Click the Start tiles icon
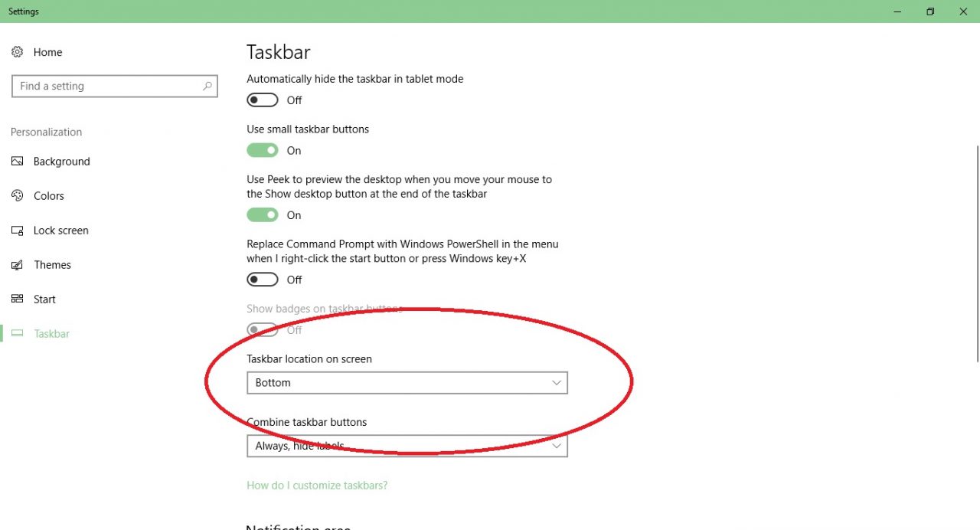The height and width of the screenshot is (530, 980). click(x=17, y=299)
